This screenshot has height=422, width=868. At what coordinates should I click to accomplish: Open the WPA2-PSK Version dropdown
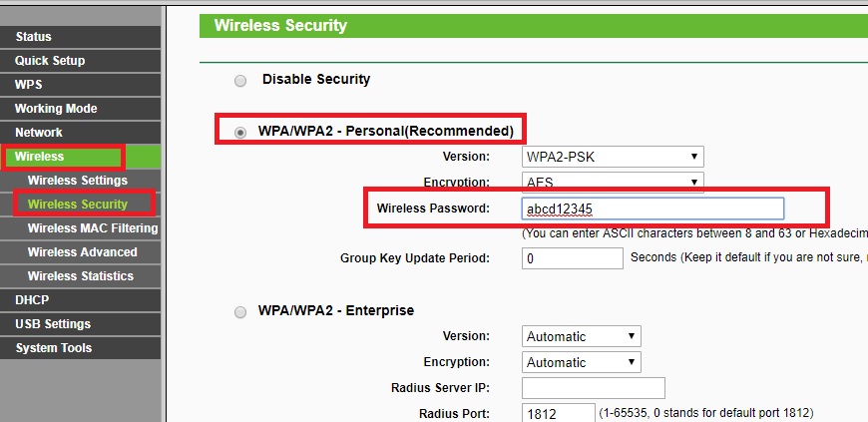[x=613, y=157]
